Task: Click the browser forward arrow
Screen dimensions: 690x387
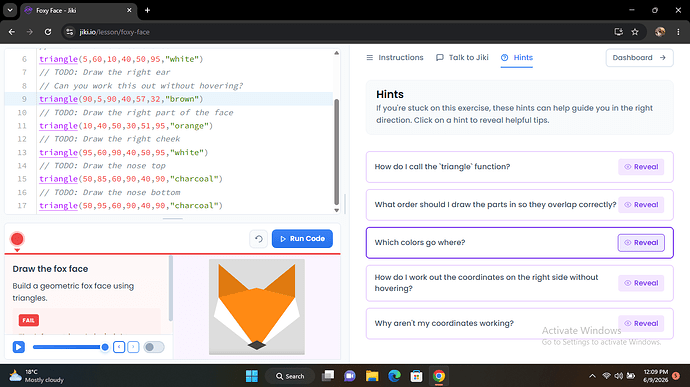Action: pyautogui.click(x=29, y=32)
